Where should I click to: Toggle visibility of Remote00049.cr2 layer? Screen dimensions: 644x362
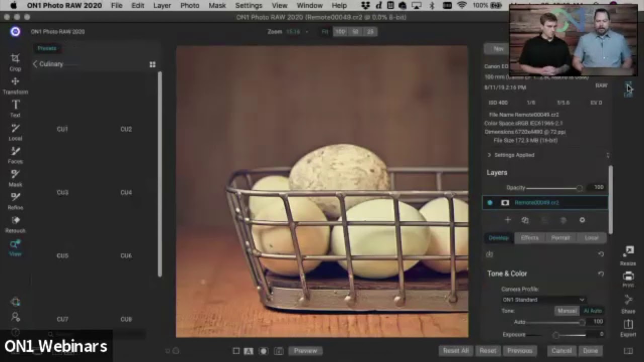[x=490, y=203]
